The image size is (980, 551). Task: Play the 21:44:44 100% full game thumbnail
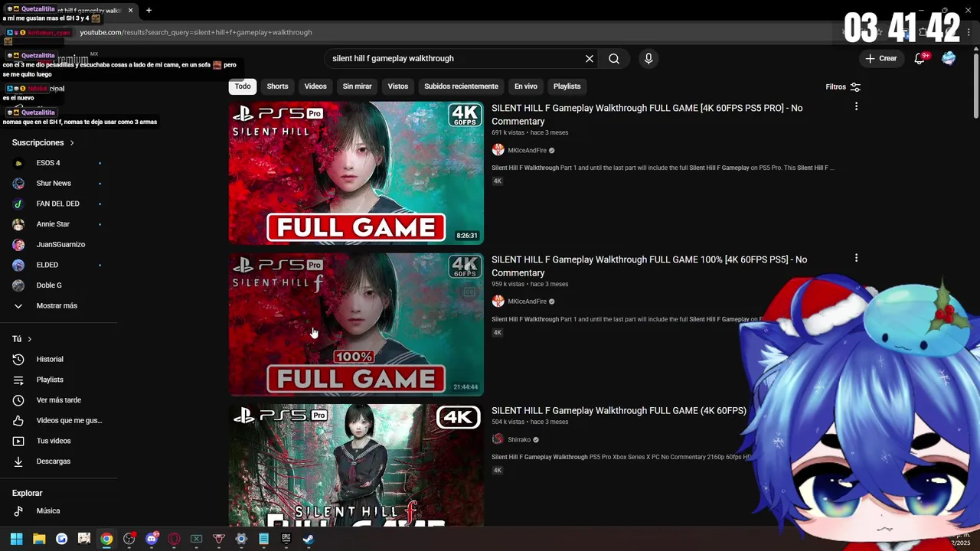(x=356, y=324)
